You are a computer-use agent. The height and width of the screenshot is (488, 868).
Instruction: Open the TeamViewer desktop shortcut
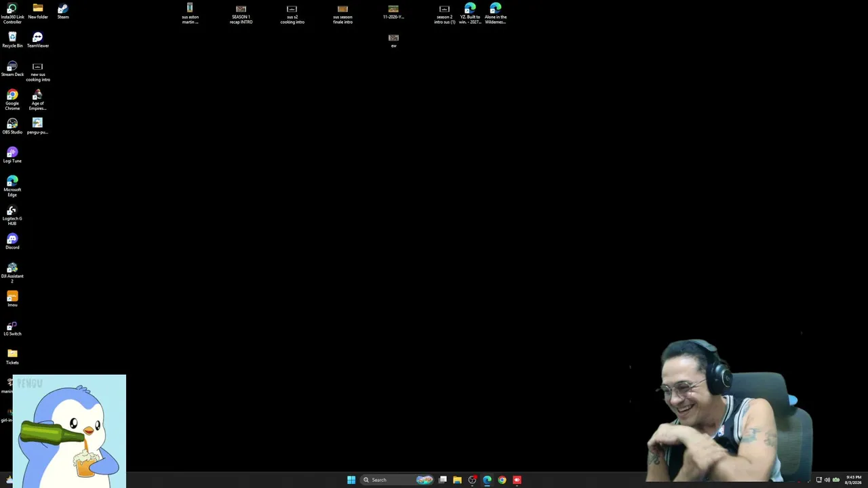tap(38, 40)
